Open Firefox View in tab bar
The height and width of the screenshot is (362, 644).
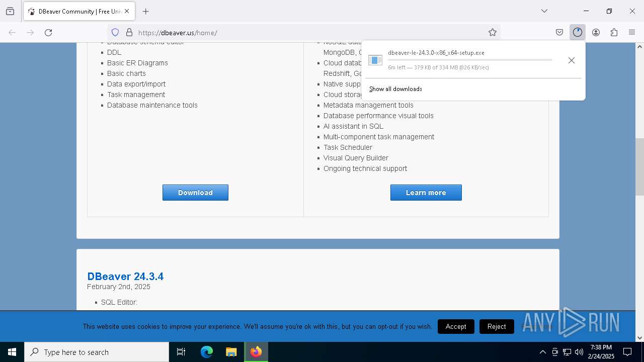10,11
